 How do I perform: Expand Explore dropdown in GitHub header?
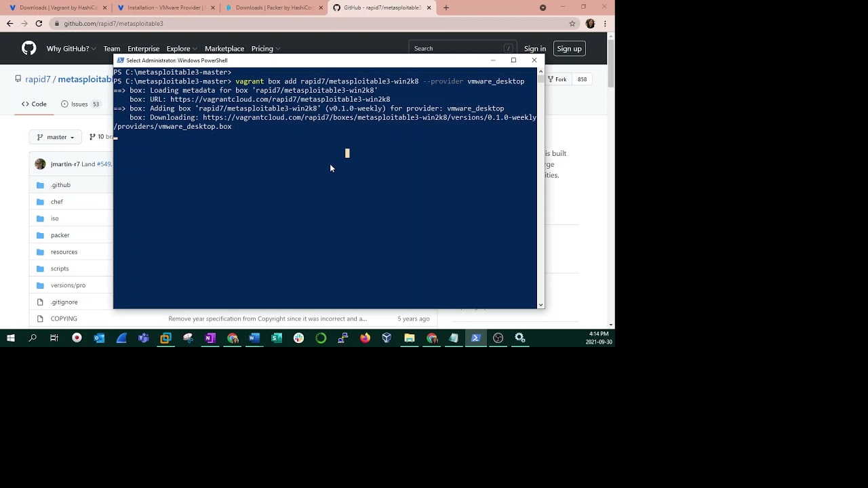click(182, 49)
